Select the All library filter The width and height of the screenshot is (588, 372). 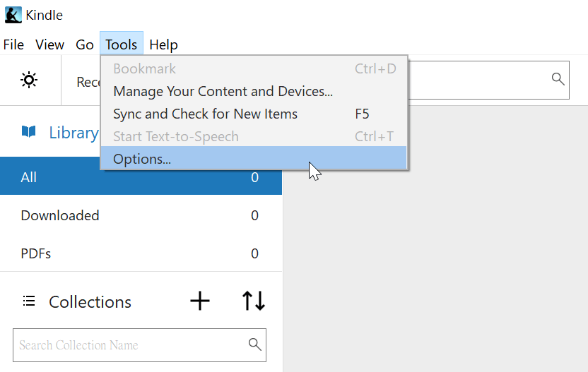coord(141,176)
